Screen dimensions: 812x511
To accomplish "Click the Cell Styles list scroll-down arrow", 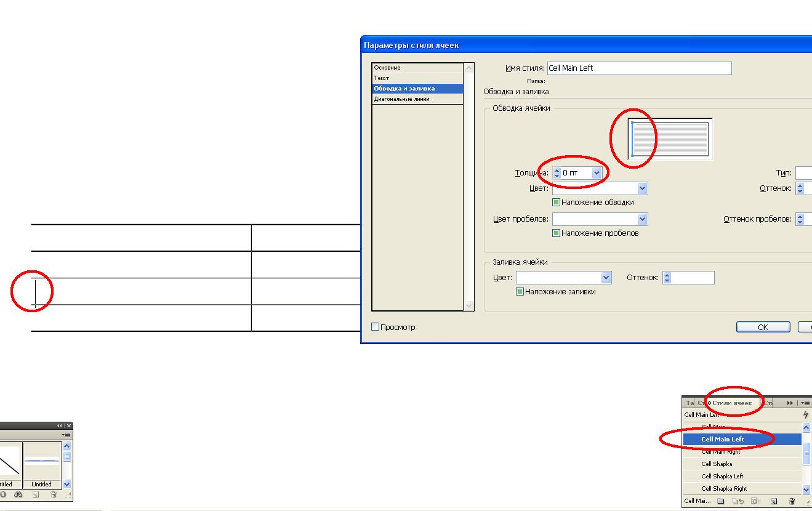I will tap(806, 489).
